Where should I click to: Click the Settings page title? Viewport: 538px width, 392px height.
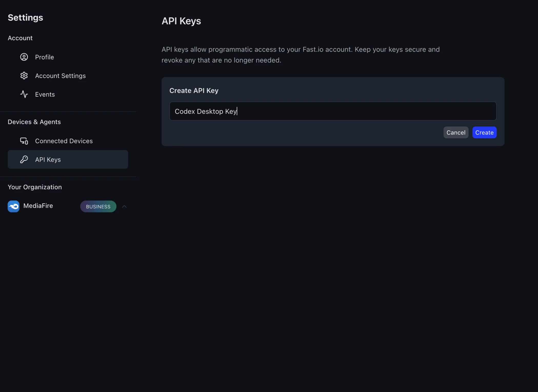(25, 17)
